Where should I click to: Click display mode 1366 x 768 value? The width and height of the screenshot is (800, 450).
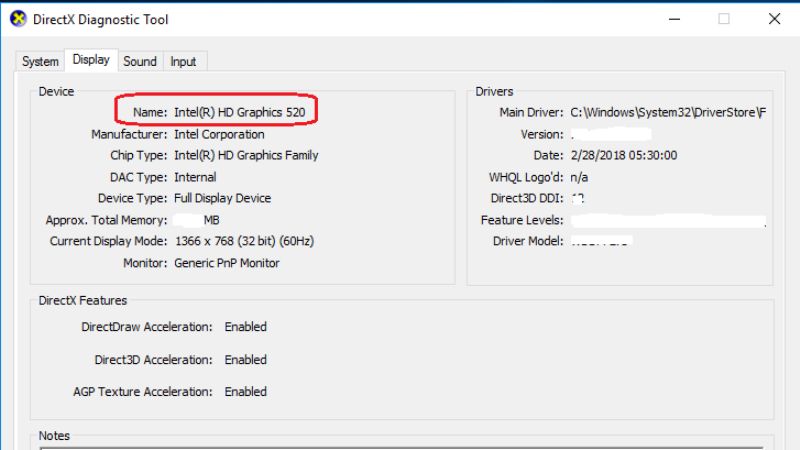pyautogui.click(x=244, y=241)
